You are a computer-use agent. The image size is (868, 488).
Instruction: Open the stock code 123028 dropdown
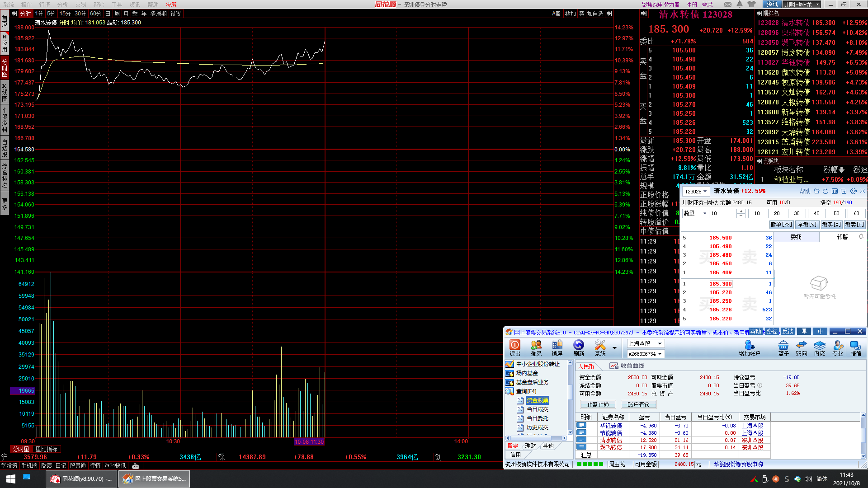tap(705, 192)
